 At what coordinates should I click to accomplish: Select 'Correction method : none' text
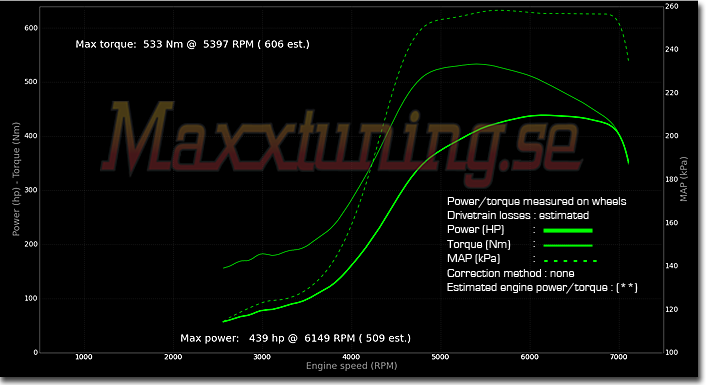tap(510, 273)
